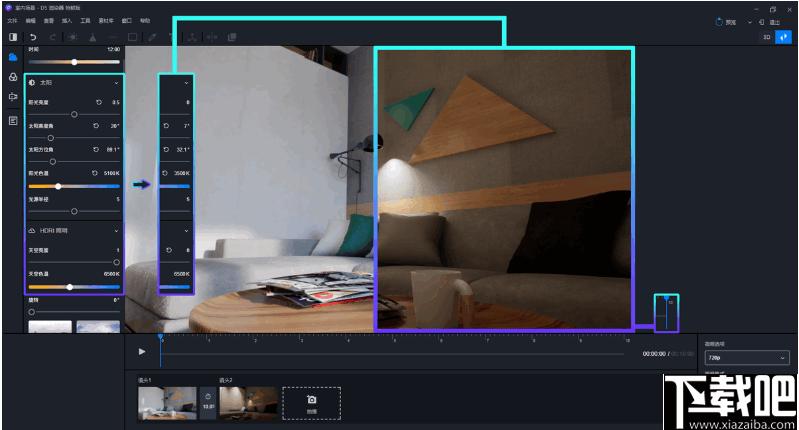Click the 旋转 rotation slider handle
The height and width of the screenshot is (430, 799).
pyautogui.click(x=32, y=312)
